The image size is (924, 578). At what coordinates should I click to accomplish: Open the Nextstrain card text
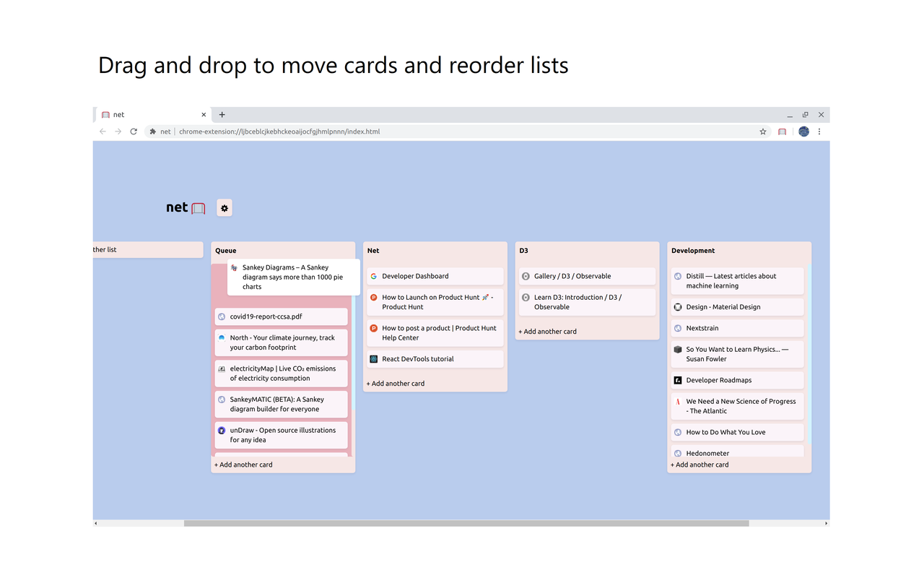click(702, 328)
